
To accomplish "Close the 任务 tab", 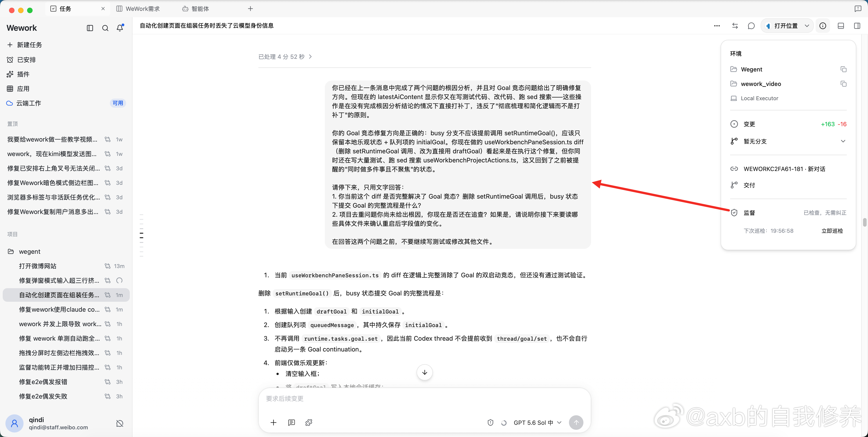I will 103,9.
